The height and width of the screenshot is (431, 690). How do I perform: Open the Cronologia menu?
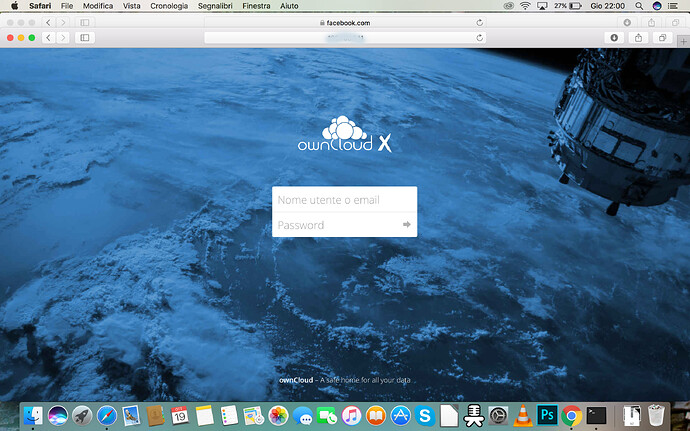pyautogui.click(x=169, y=6)
